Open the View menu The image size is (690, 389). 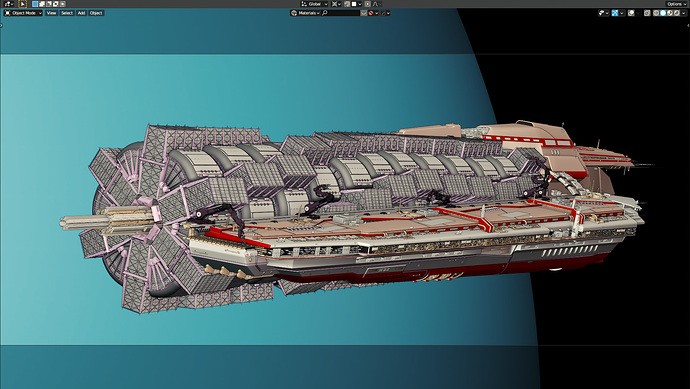[x=51, y=13]
